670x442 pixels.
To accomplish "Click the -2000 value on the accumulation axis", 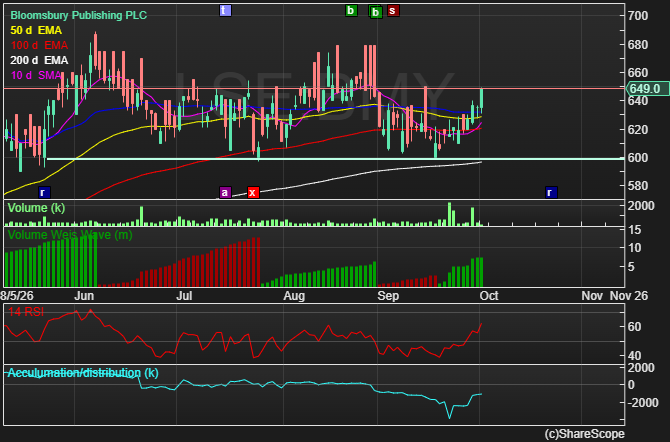I will click(643, 403).
